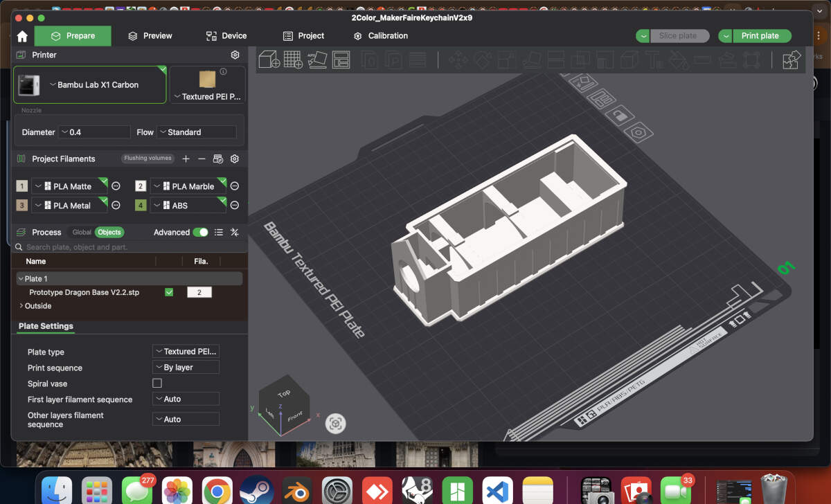
Task: Add a filament with plus icon
Action: [186, 159]
